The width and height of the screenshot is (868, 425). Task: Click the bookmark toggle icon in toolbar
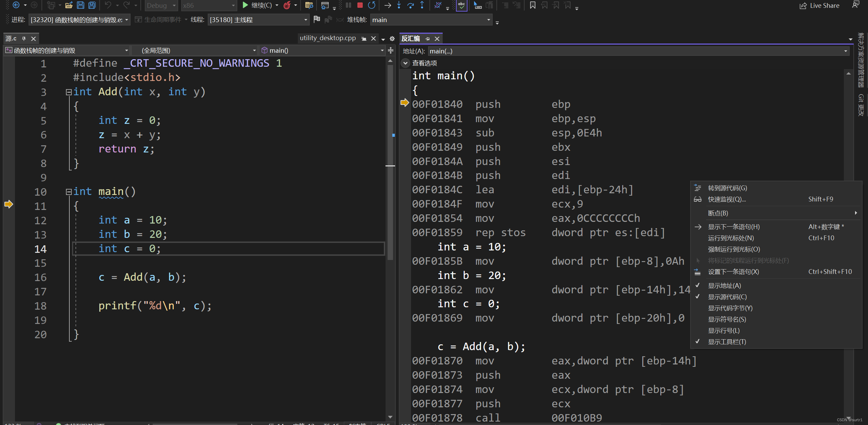(x=532, y=5)
